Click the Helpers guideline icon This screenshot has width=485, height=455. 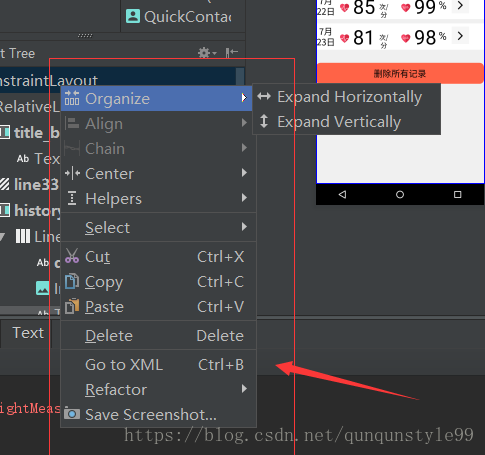(x=72, y=198)
